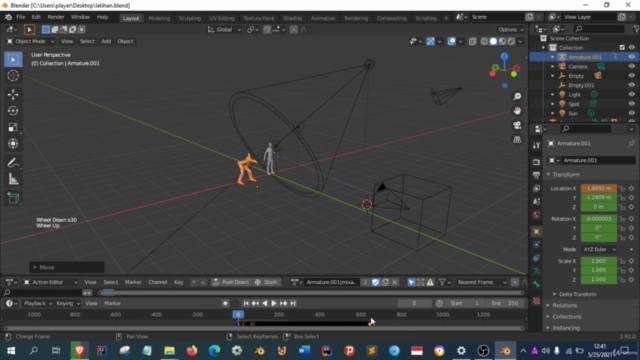Uncheck the Collection exclude checkbox

tap(622, 47)
